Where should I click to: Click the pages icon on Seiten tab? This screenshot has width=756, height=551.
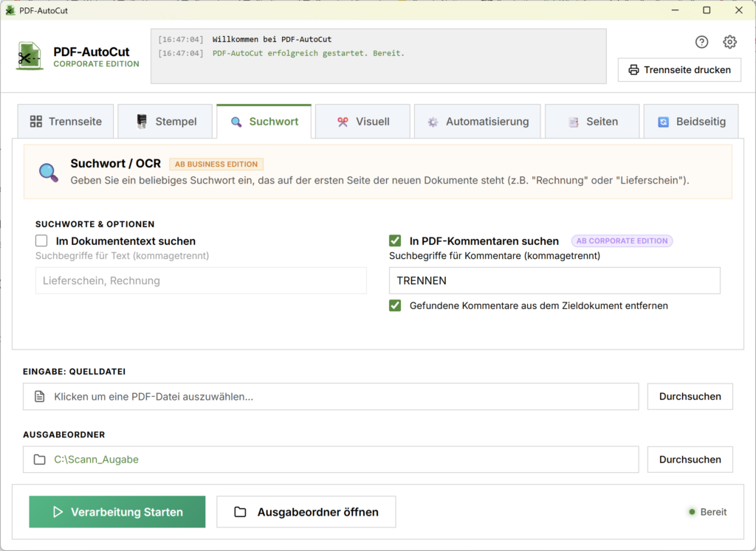coord(573,122)
